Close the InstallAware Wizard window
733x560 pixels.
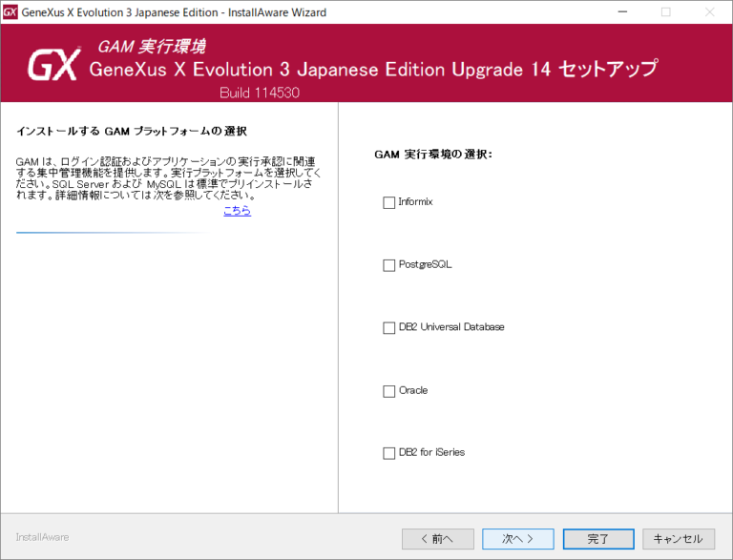click(709, 12)
